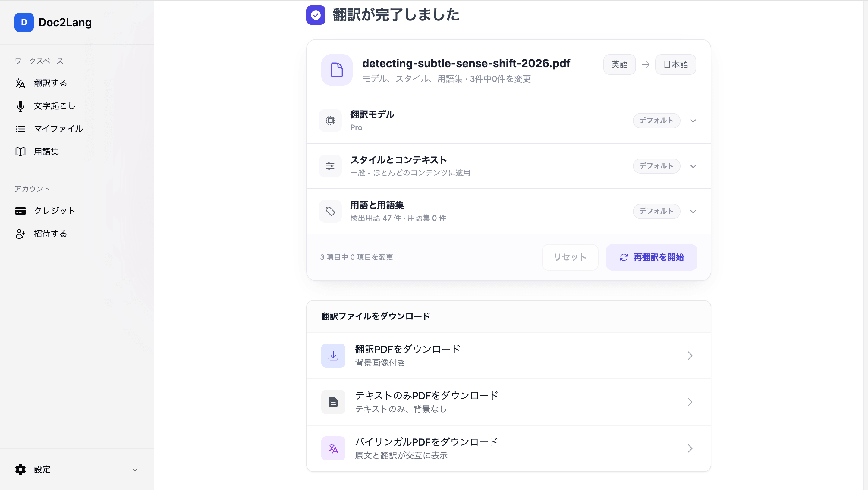Click the book icon for 用語集
The width and height of the screenshot is (868, 490).
[x=20, y=152]
